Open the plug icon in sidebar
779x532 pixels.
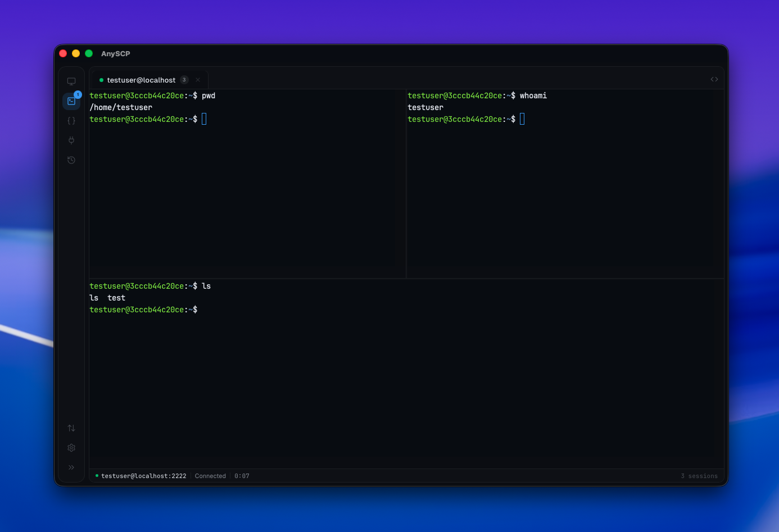click(x=71, y=140)
